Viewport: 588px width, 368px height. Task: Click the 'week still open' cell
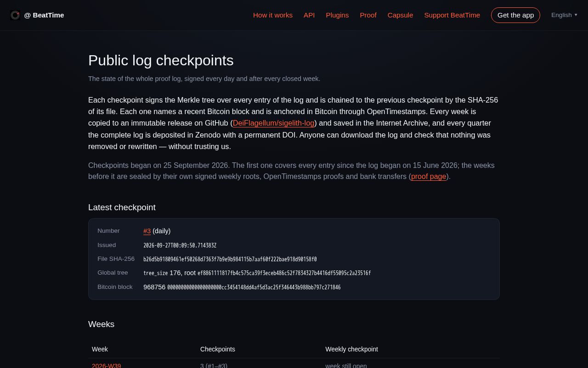(346, 366)
